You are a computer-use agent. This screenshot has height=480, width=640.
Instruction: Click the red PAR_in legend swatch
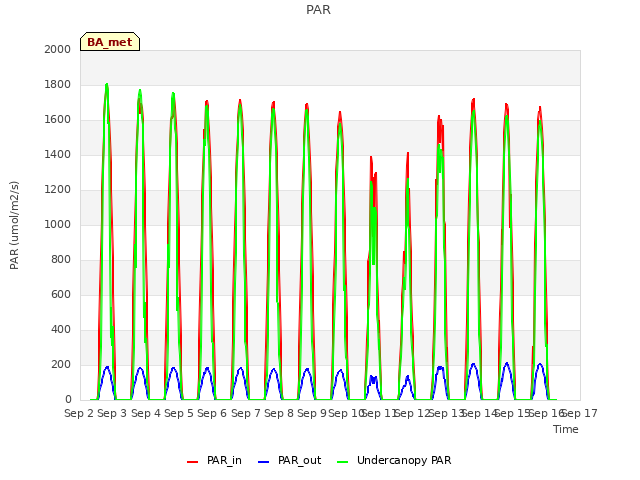192,462
